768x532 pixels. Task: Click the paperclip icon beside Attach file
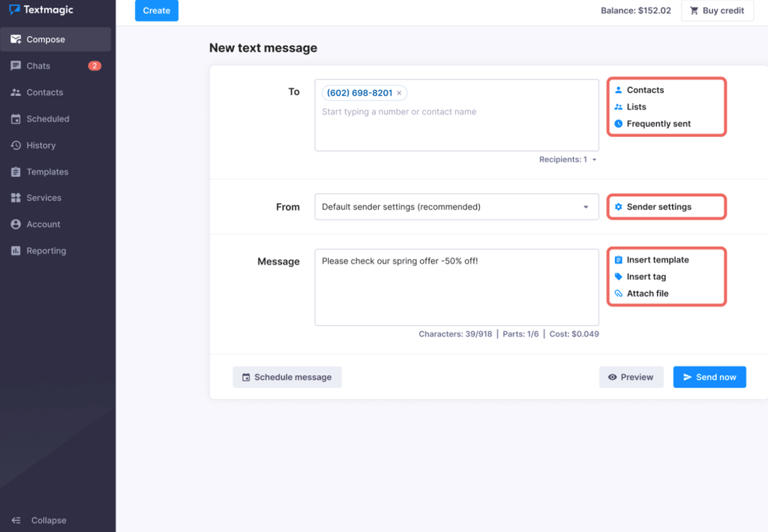pyautogui.click(x=619, y=294)
